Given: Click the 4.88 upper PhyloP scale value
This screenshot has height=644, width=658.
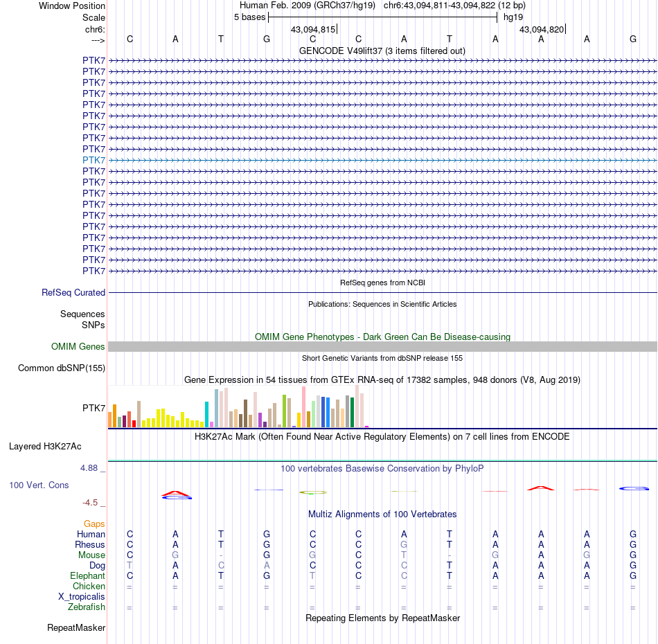Looking at the screenshot, I should 89,468.
